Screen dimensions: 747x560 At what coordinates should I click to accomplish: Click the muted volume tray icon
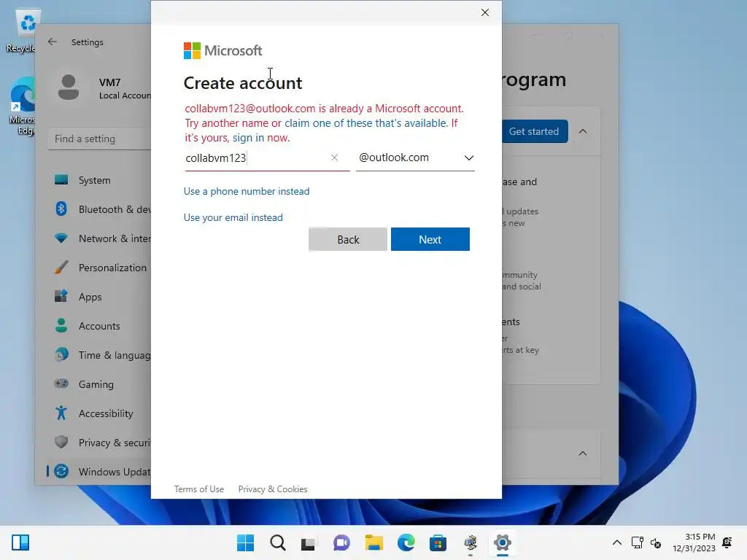click(x=656, y=542)
